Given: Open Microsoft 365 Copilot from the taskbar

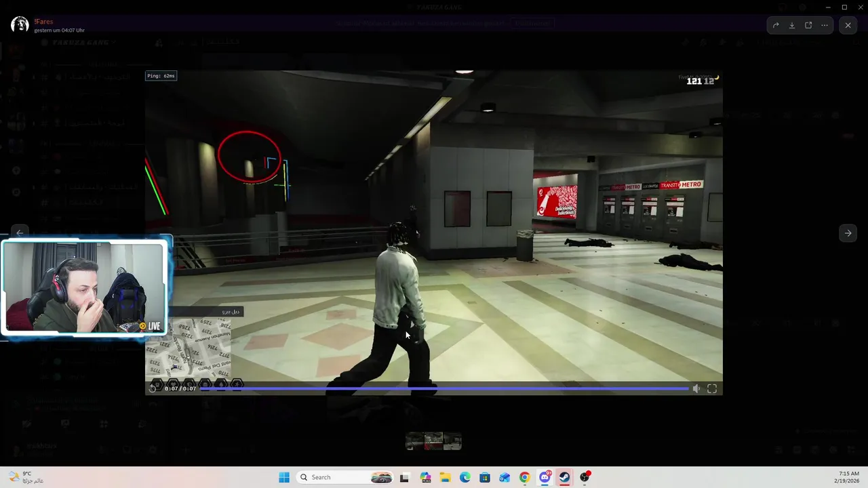Looking at the screenshot, I should coord(425,477).
